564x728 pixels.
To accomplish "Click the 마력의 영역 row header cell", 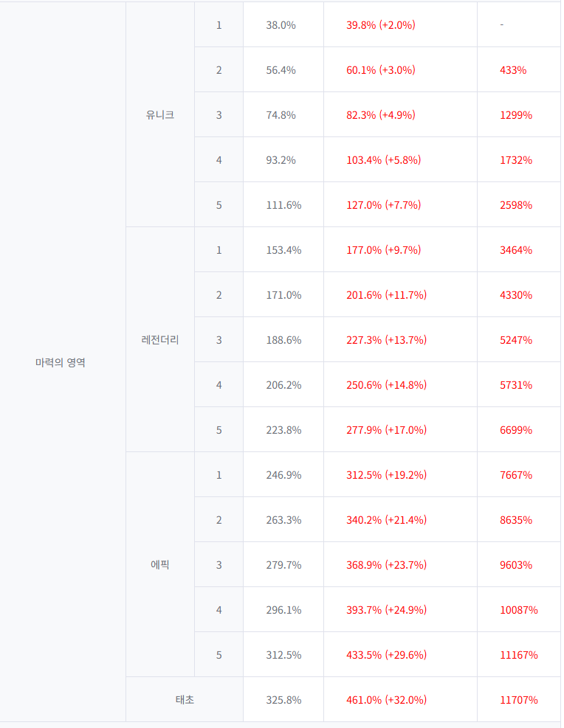I will pos(61,362).
